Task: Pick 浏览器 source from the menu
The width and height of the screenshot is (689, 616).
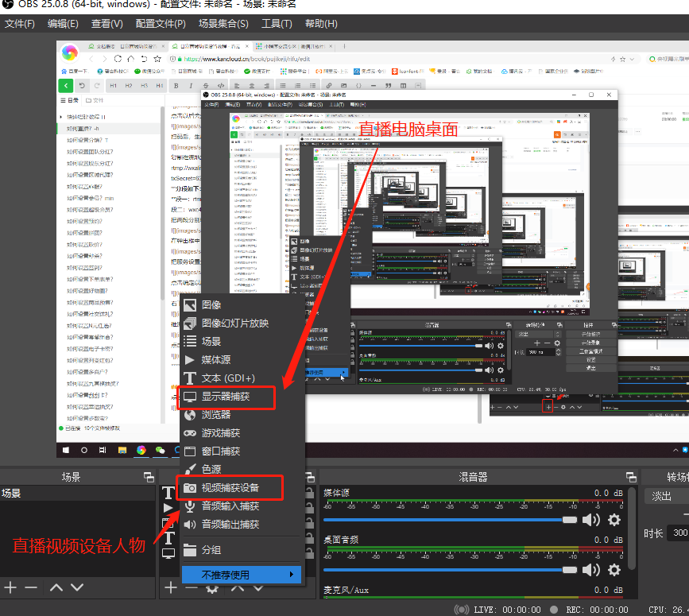Action: pos(242,415)
